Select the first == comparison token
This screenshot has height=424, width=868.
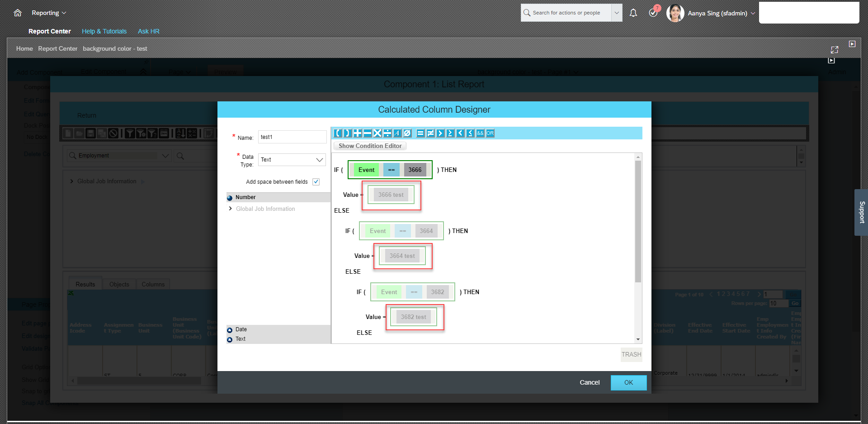pyautogui.click(x=392, y=170)
